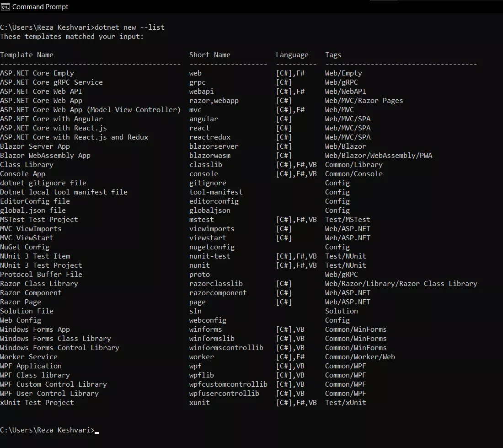
Task: Click 'Web/Razor/Library/Razor Class Library' tag
Action: [x=401, y=284]
